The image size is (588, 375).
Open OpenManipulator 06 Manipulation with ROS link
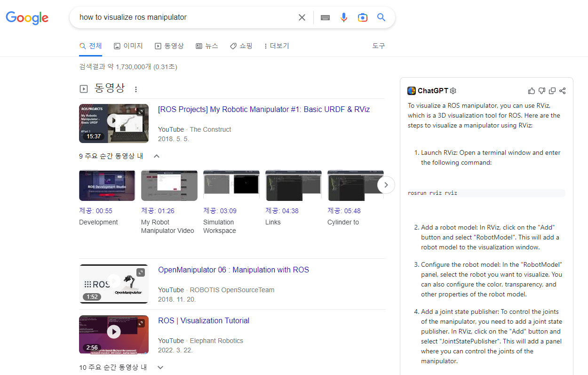tap(233, 270)
